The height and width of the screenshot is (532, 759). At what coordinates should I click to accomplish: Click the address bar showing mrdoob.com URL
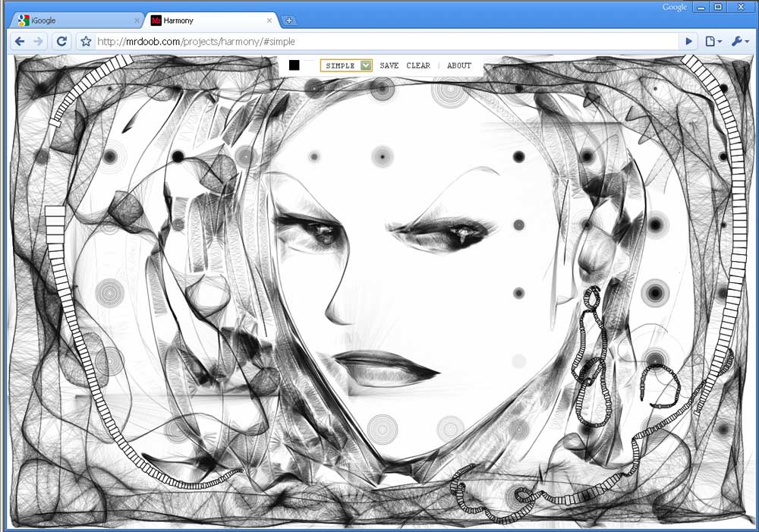[x=379, y=42]
